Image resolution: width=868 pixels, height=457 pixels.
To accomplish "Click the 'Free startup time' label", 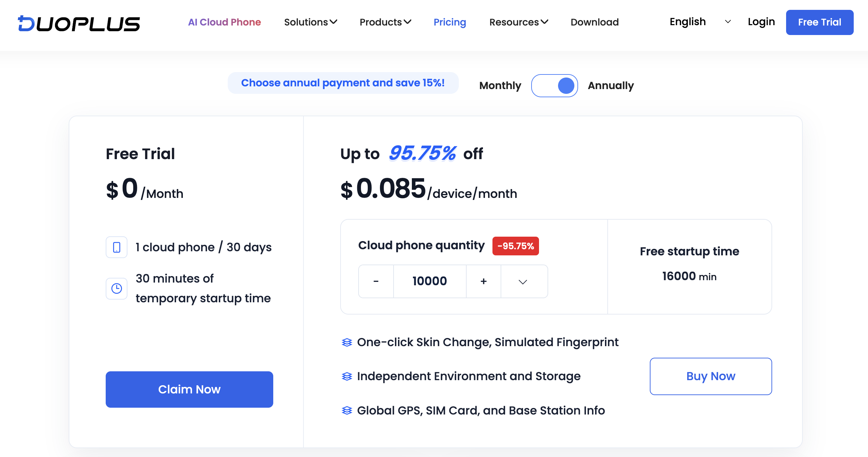I will (x=690, y=251).
